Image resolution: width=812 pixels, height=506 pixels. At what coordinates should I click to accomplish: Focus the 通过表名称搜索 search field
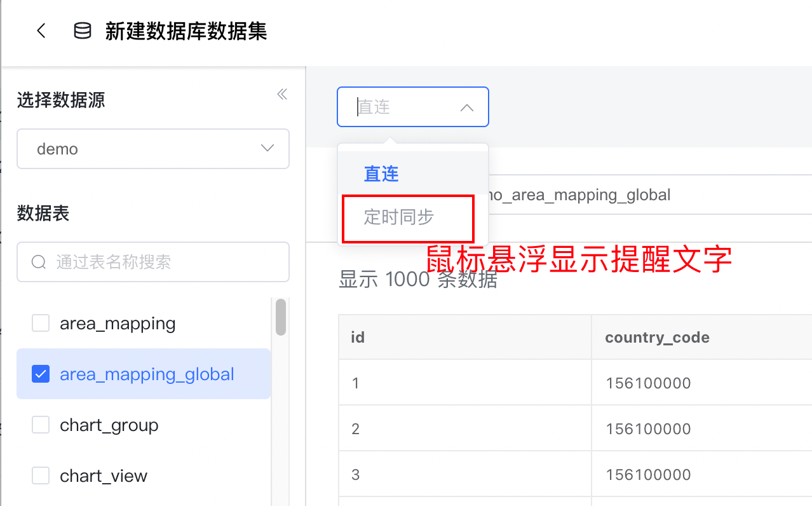(153, 262)
